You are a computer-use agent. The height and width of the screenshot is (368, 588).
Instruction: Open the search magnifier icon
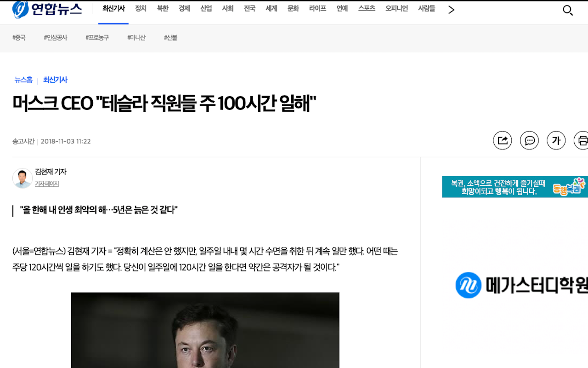[568, 10]
